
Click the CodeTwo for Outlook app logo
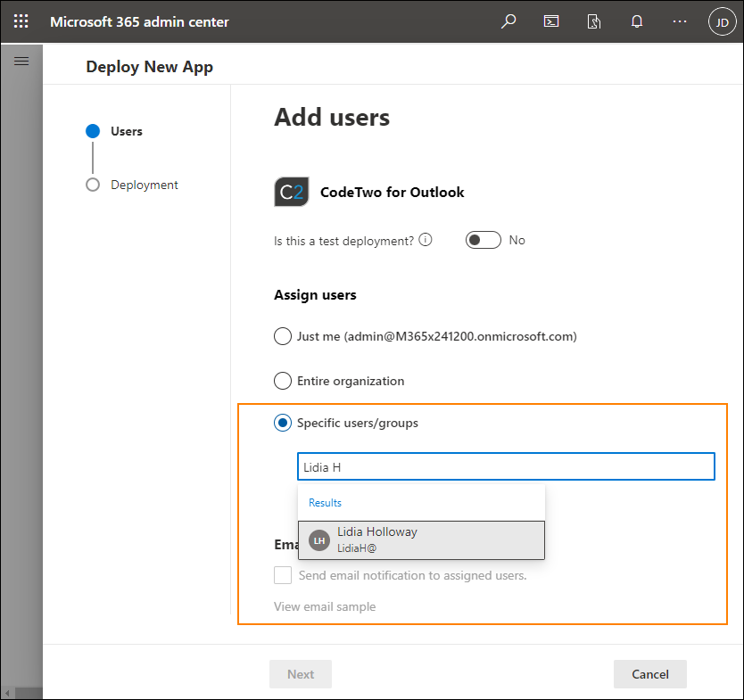pyautogui.click(x=290, y=192)
